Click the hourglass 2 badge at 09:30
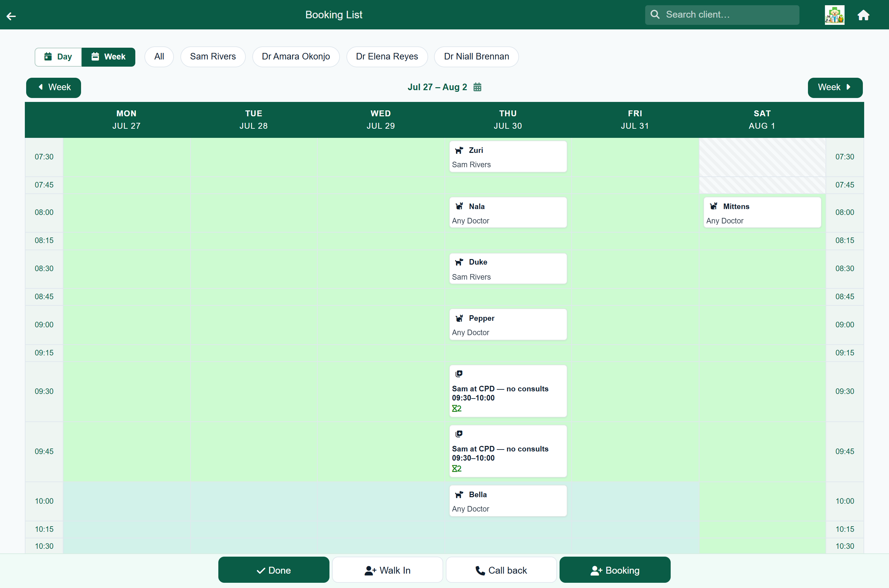The image size is (889, 588). [x=457, y=408]
